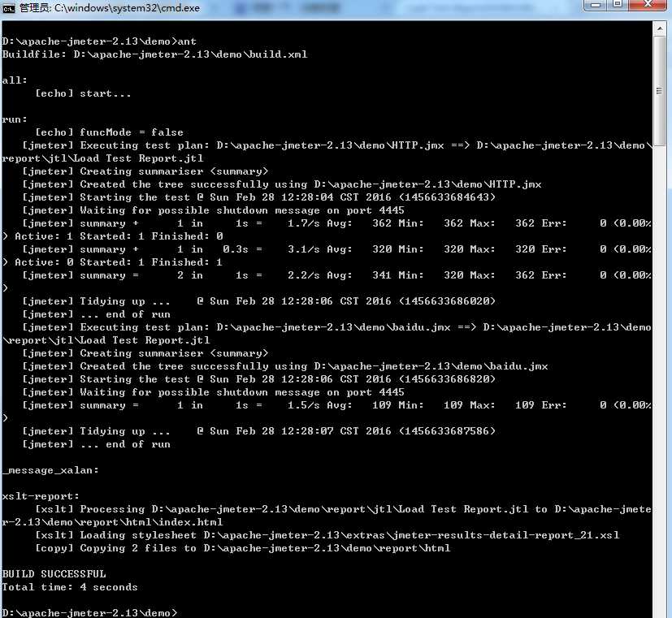
Task: Click the summary line with Avg 362
Action: (337, 223)
